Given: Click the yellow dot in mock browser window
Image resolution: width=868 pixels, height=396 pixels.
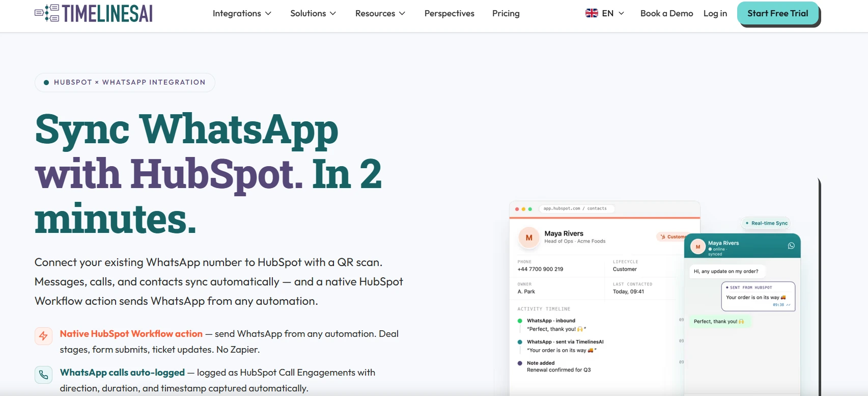Looking at the screenshot, I should pyautogui.click(x=523, y=209).
